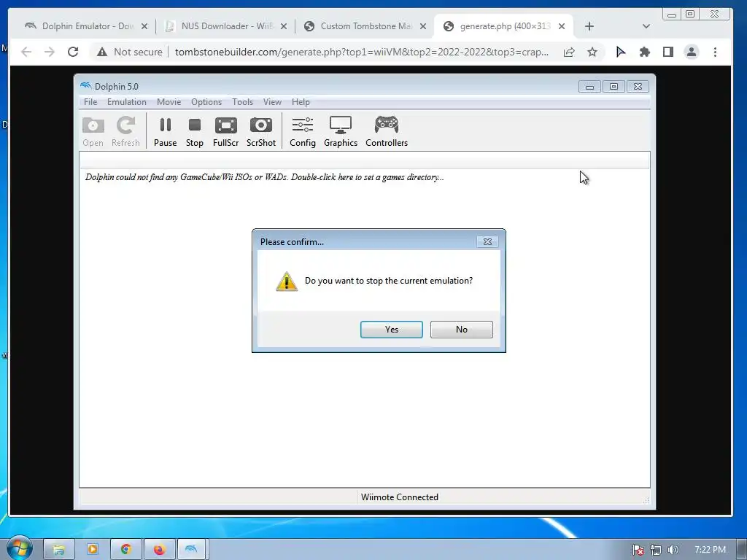Open Windows Explorer from taskbar

tap(58, 550)
